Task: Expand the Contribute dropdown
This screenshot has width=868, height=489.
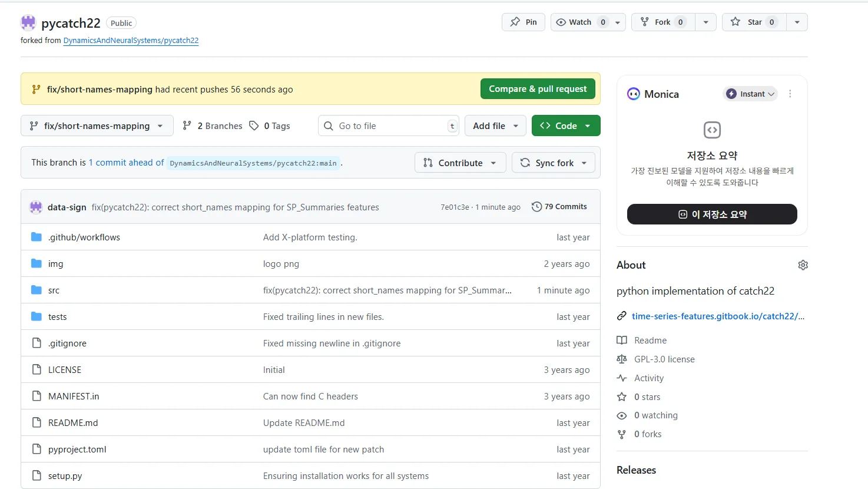Action: [460, 163]
